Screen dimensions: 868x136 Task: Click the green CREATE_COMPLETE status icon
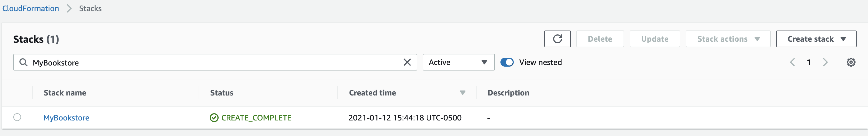point(214,117)
